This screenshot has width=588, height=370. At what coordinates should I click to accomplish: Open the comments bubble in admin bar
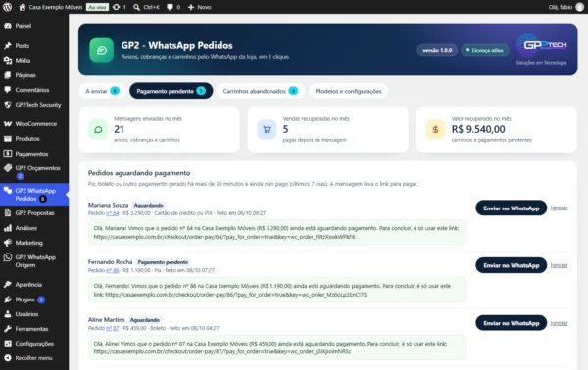(170, 7)
